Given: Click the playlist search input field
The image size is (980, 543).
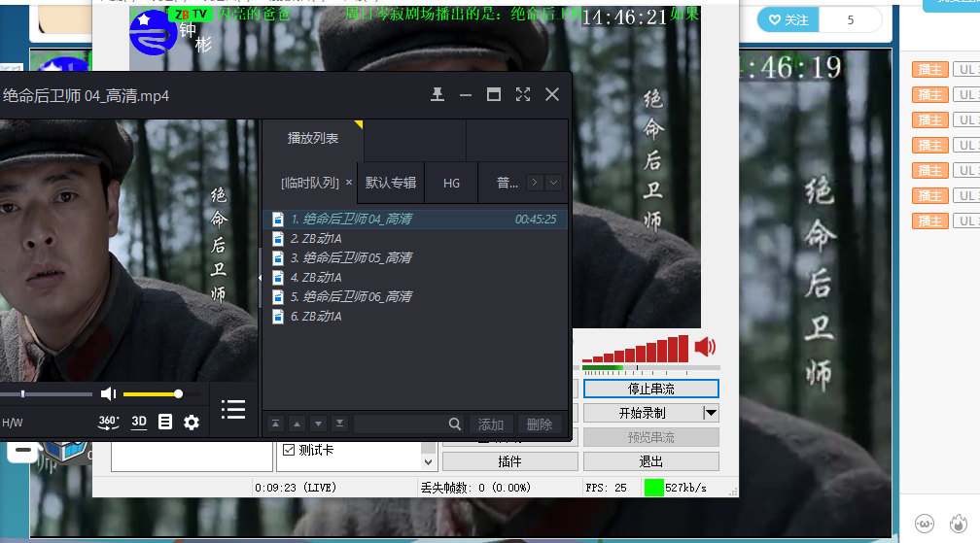Looking at the screenshot, I should (x=400, y=424).
